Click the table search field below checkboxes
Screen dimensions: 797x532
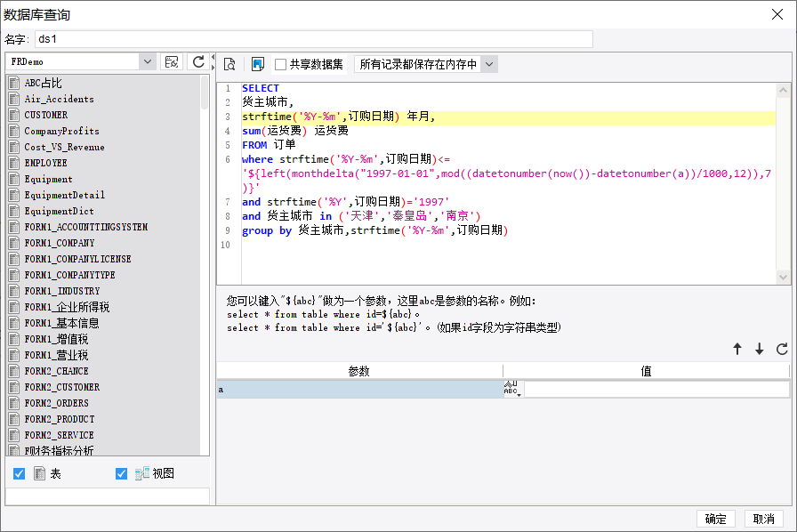(x=108, y=496)
